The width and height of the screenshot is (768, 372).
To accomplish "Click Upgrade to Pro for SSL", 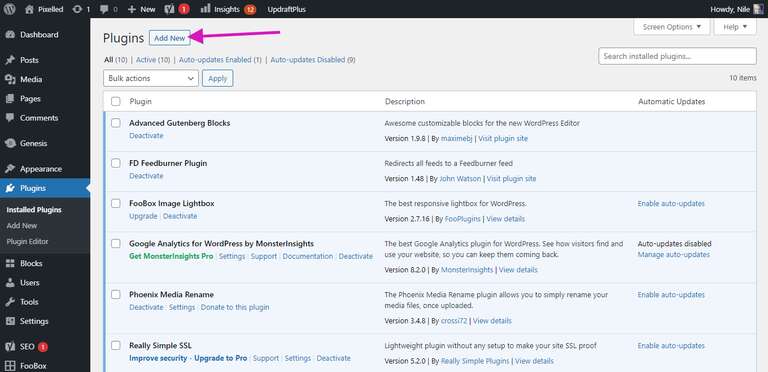I will (220, 358).
